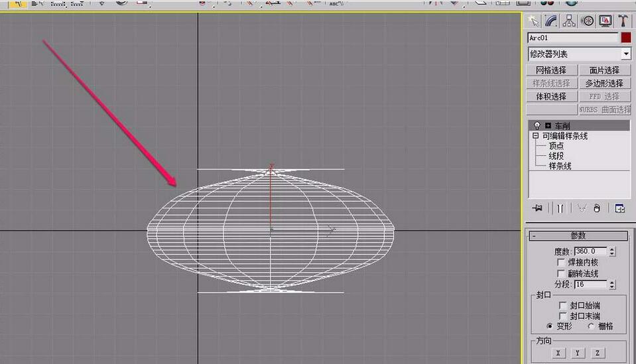
Task: Select the 样条线 sub-object level
Action: (x=560, y=166)
